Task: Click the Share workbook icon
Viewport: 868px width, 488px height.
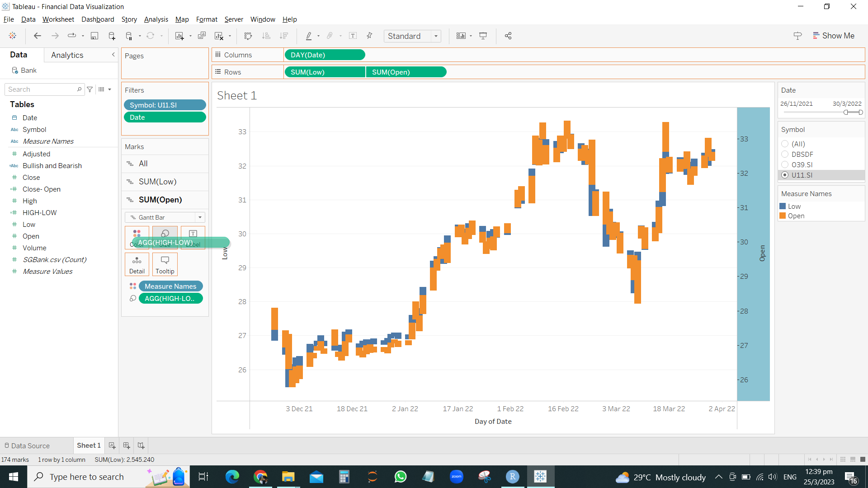Action: [x=508, y=36]
